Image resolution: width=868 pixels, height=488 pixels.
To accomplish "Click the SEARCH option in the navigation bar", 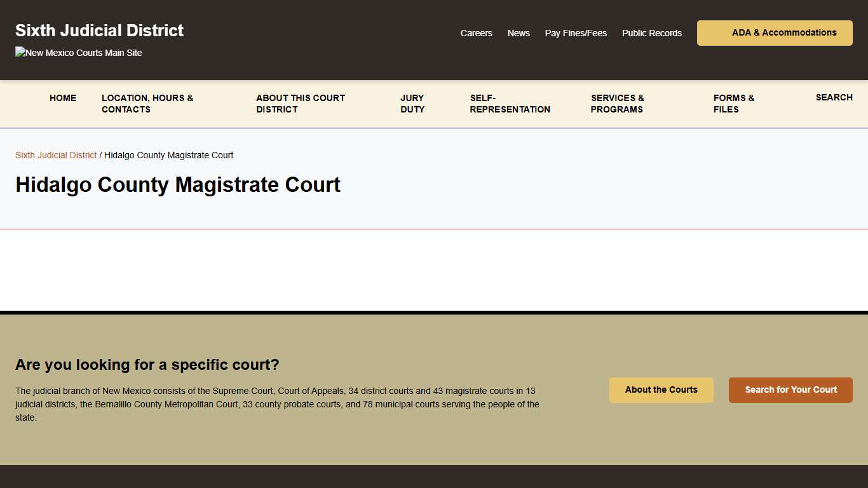I will pos(834,97).
